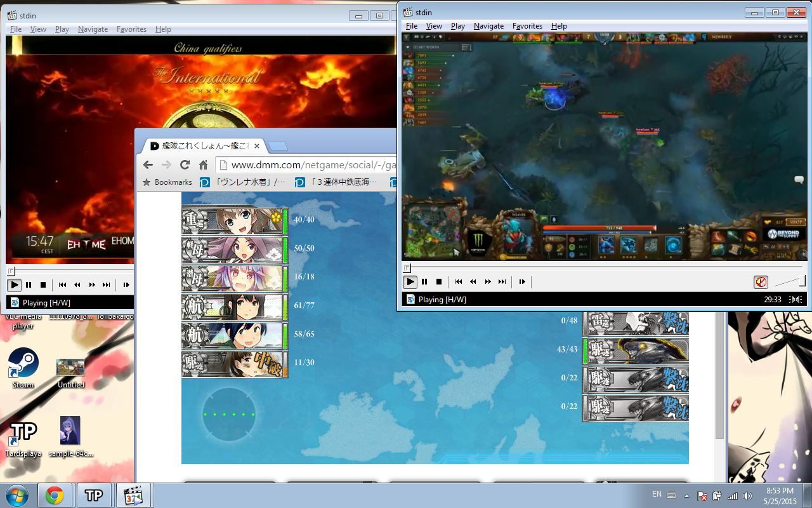
Task: Open View menu in the left stdin player
Action: 38,29
